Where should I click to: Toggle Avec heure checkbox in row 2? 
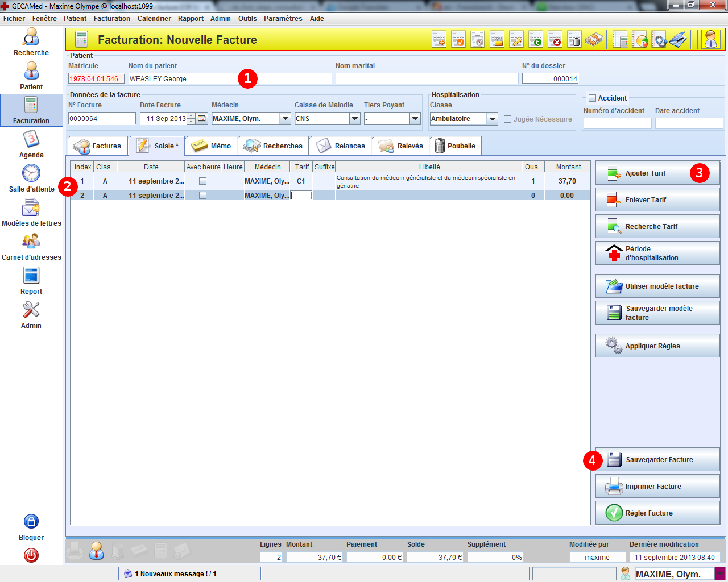[x=202, y=196]
